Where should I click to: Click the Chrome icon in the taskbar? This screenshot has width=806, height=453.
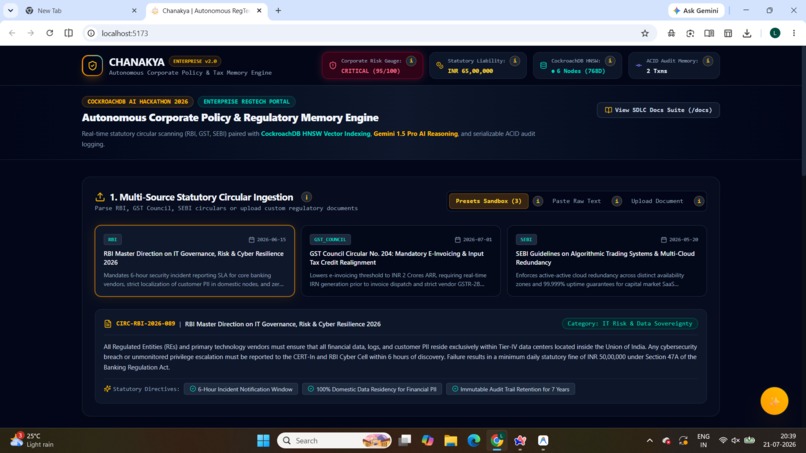(497, 441)
